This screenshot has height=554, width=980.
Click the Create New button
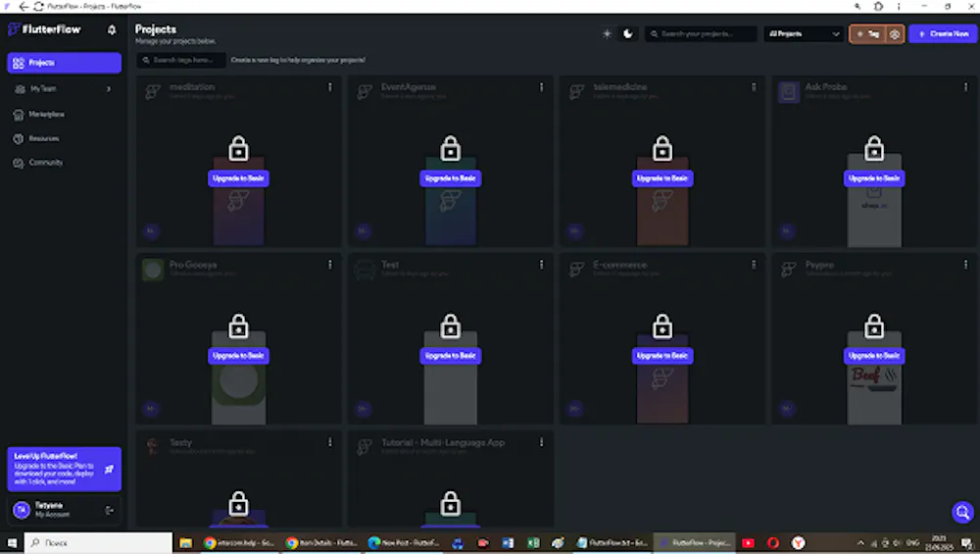pos(943,33)
